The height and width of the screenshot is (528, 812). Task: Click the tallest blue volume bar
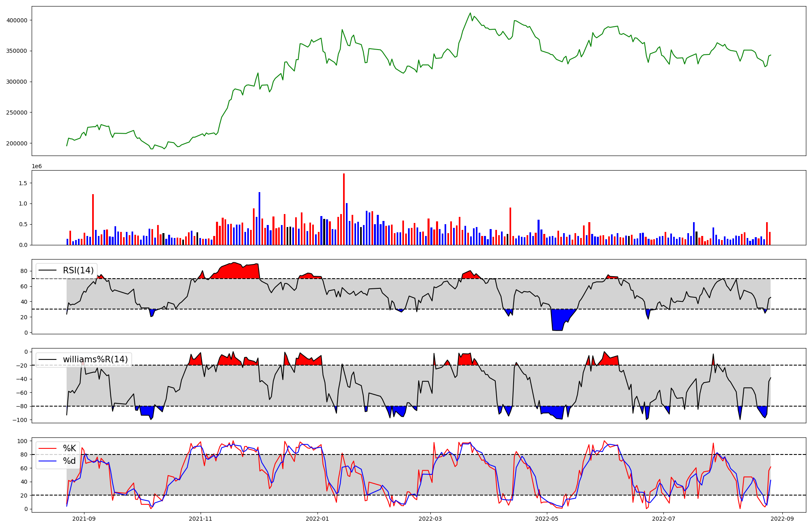click(x=259, y=219)
